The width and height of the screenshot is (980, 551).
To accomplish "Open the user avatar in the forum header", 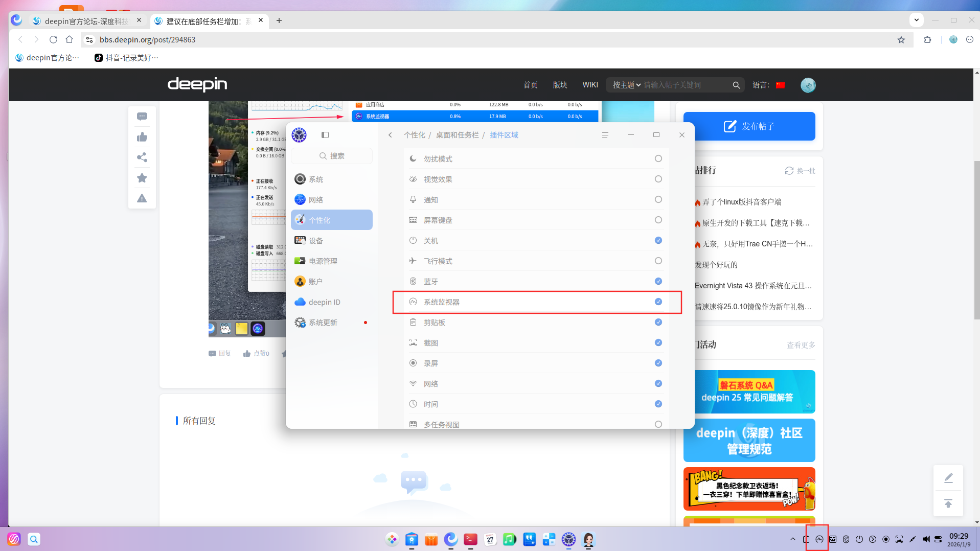I will (x=808, y=85).
